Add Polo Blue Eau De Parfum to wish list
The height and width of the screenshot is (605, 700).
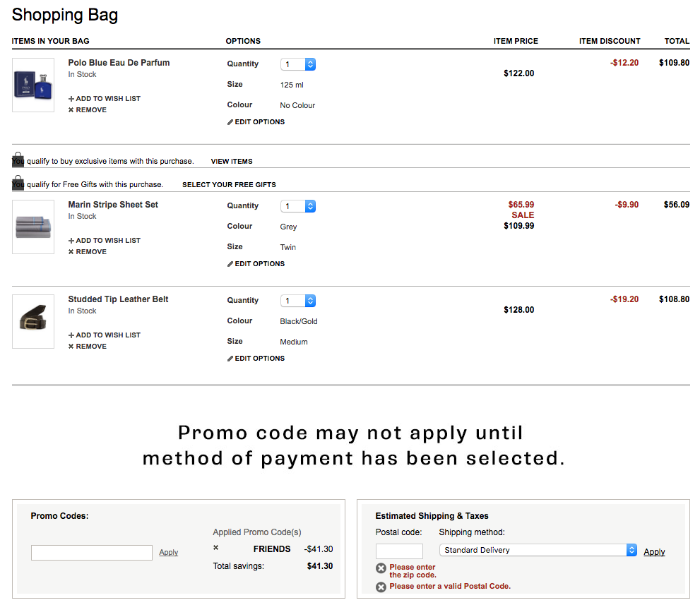pyautogui.click(x=105, y=99)
